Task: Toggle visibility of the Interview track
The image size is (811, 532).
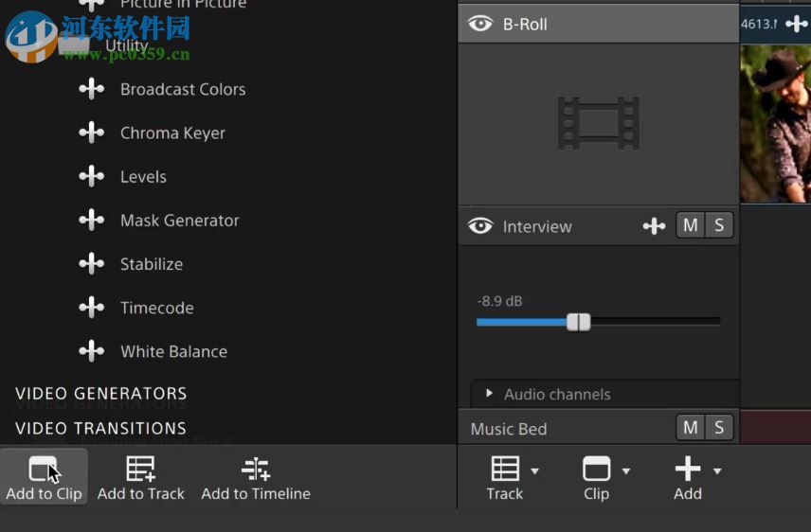Action: pos(480,226)
